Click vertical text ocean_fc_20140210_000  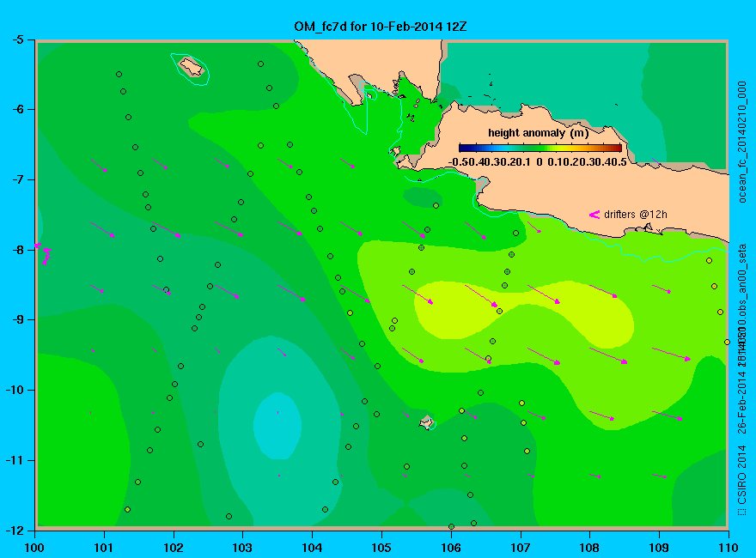[x=742, y=143]
